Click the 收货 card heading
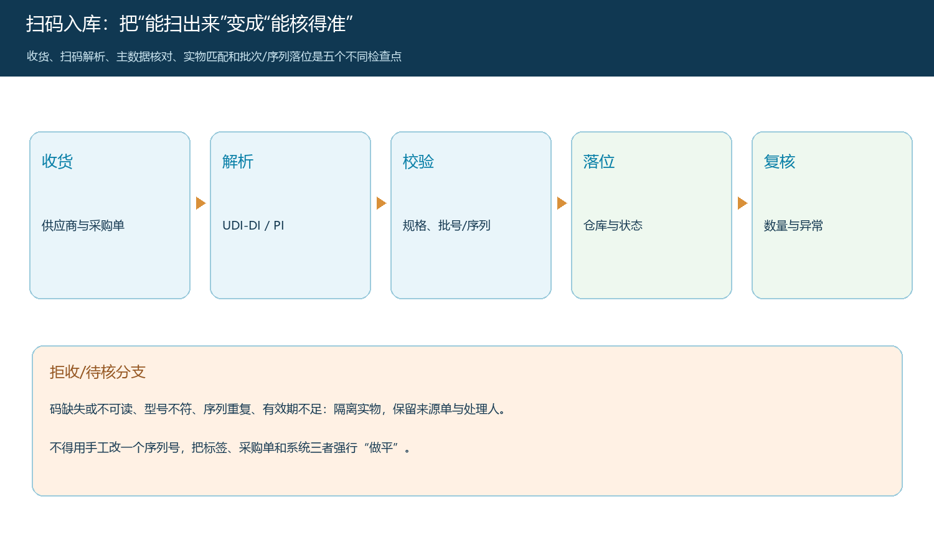934x560 pixels. (x=57, y=162)
